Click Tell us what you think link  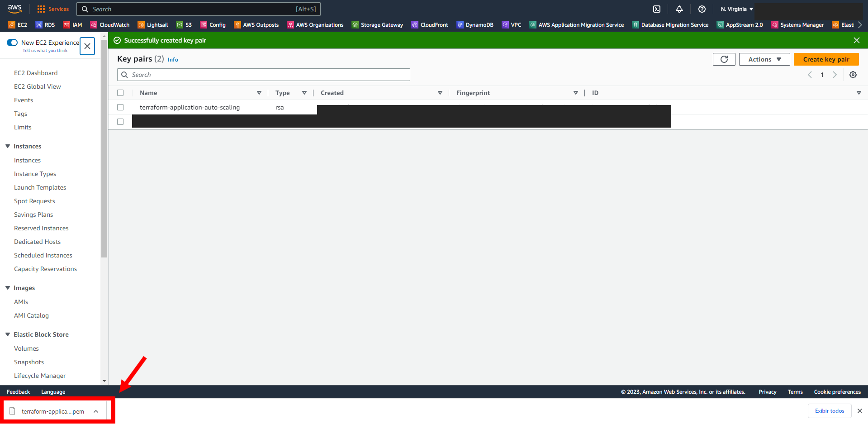45,51
